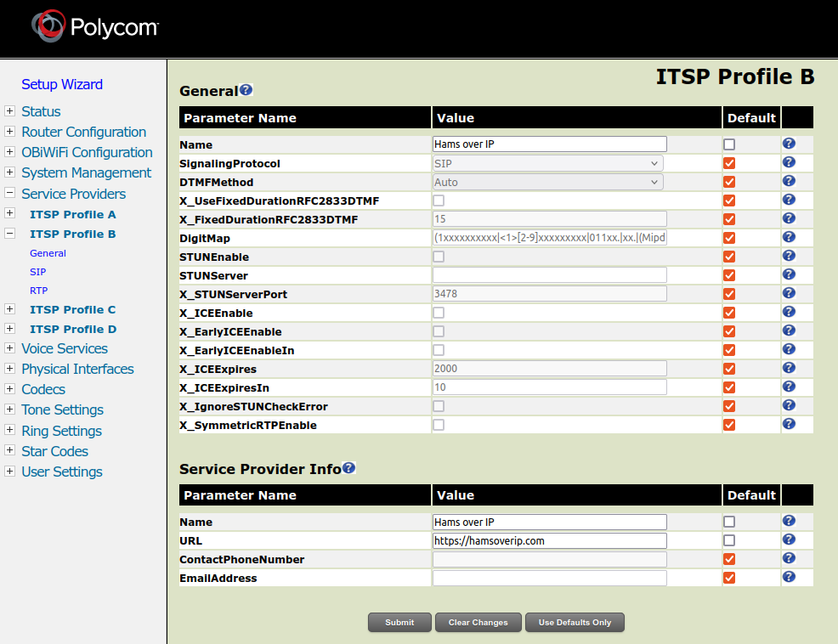Uncheck Default box for SignalingProtocol
This screenshot has height=644, width=838.
(x=729, y=163)
